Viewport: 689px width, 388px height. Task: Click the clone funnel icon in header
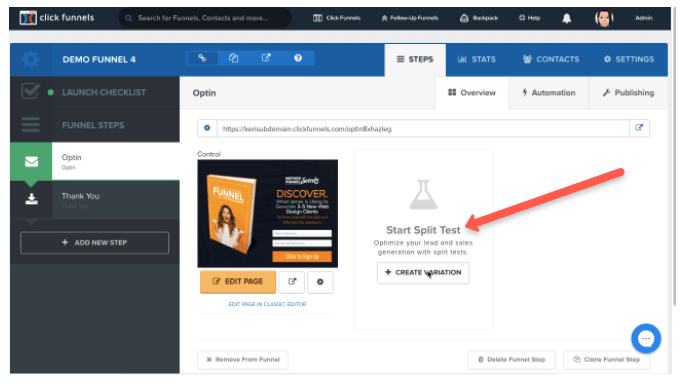tap(233, 58)
